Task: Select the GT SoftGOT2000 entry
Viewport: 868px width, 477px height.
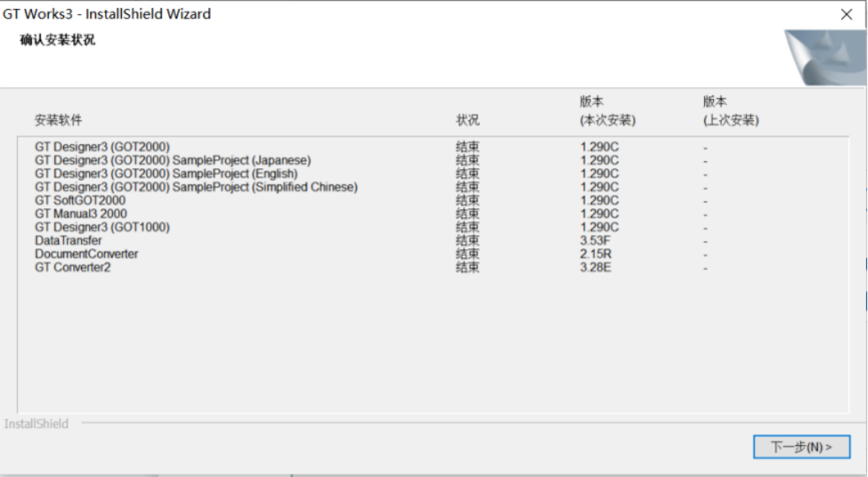Action: pos(80,200)
